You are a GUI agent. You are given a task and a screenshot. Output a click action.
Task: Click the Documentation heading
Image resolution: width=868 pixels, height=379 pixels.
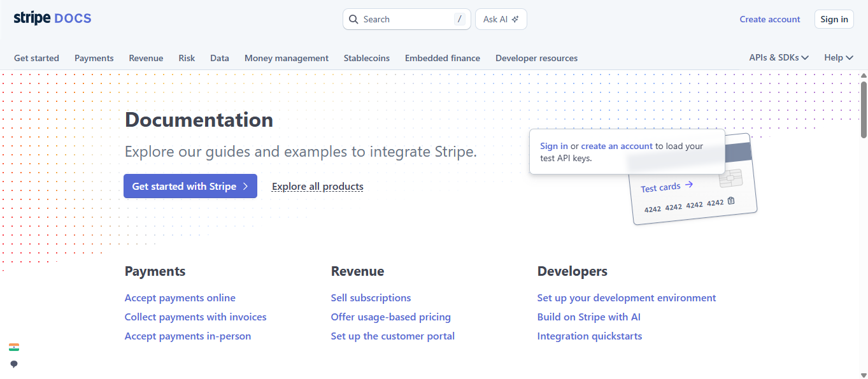(199, 120)
